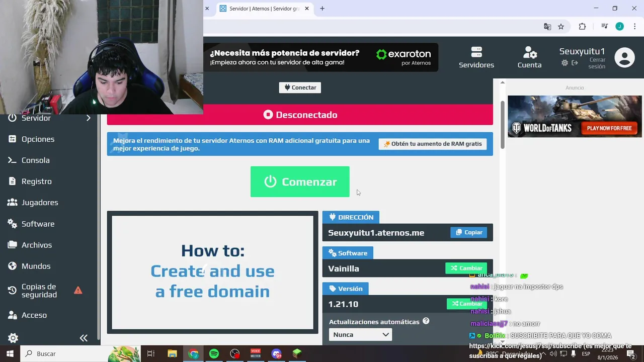The height and width of the screenshot is (362, 644).
Task: Copy the server address with Copiar
Action: (469, 232)
